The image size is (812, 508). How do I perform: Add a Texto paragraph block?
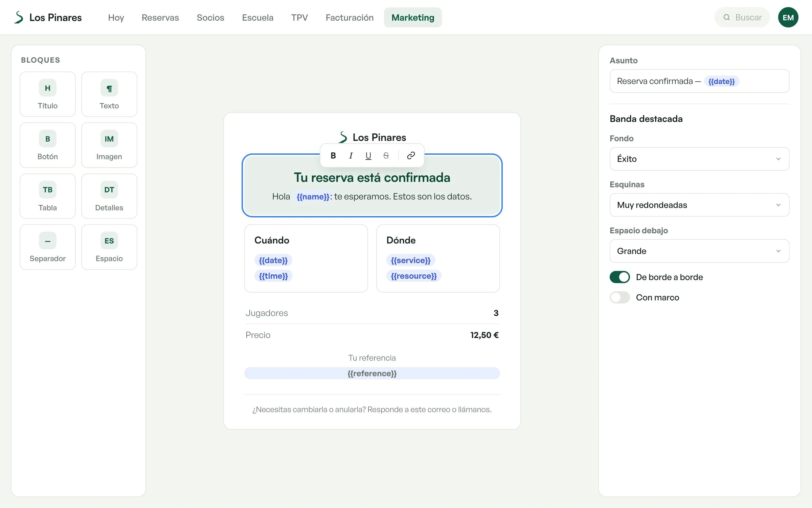click(109, 94)
